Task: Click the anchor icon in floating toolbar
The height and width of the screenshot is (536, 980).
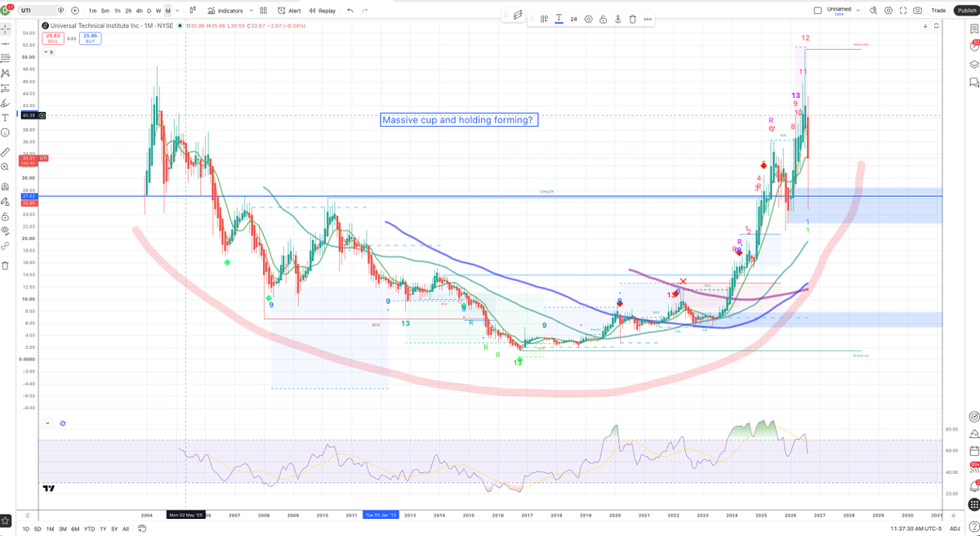Action: point(618,19)
